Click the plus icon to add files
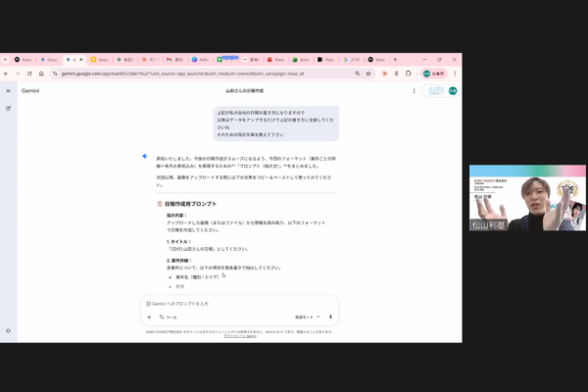Image resolution: width=588 pixels, height=392 pixels. (149, 317)
